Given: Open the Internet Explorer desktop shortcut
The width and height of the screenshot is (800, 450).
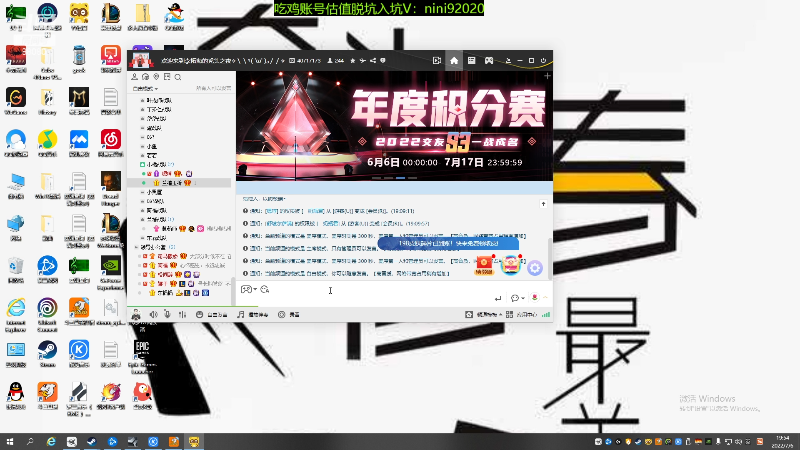Looking at the screenshot, I should pos(15,315).
